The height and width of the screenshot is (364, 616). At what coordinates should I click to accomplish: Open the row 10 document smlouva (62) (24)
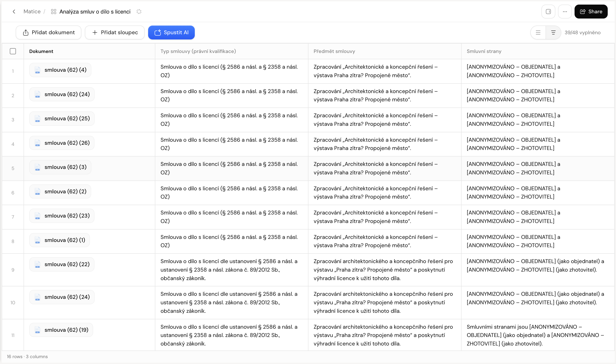[x=62, y=297]
